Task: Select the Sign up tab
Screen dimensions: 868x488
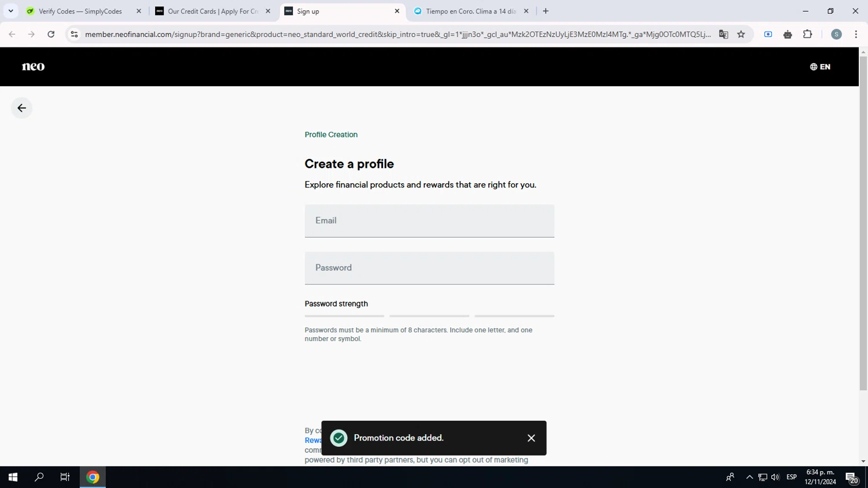Action: pos(341,11)
